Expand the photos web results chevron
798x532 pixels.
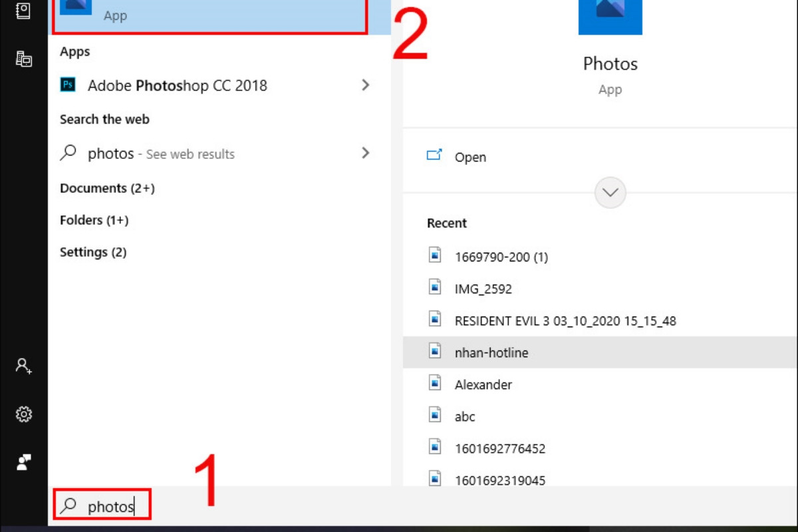click(365, 153)
